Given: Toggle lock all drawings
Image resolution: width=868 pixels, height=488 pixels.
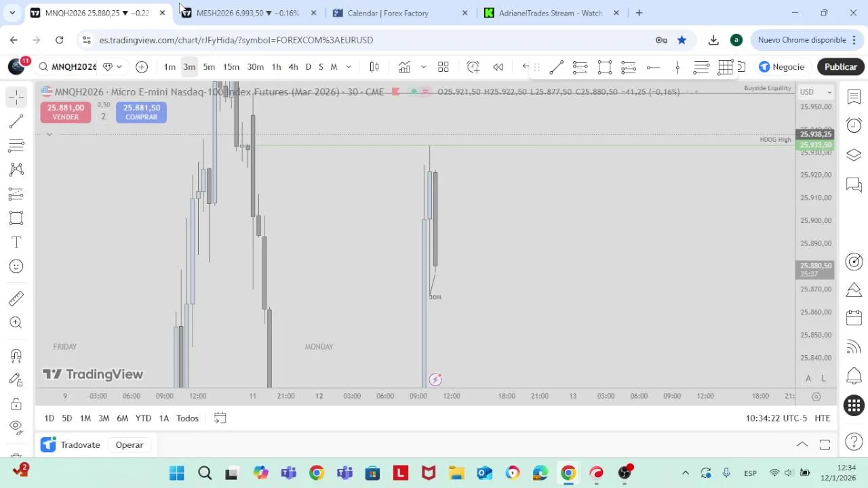Looking at the screenshot, I should [16, 404].
